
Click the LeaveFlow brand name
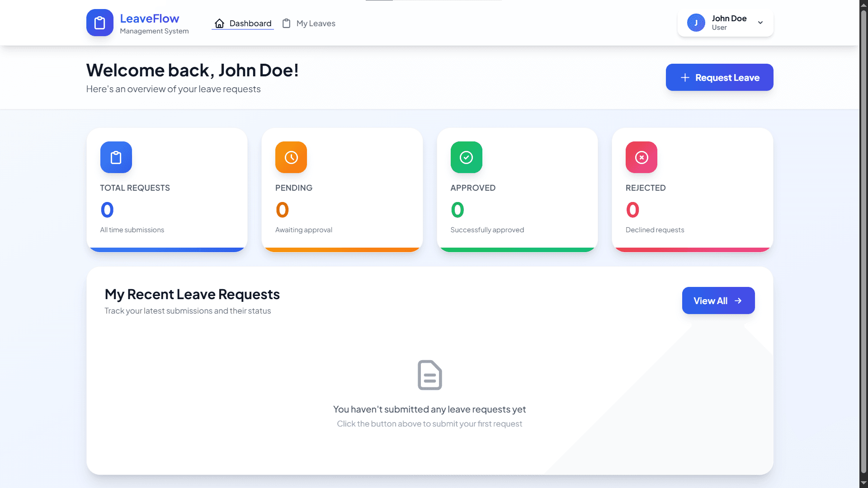[x=150, y=19]
